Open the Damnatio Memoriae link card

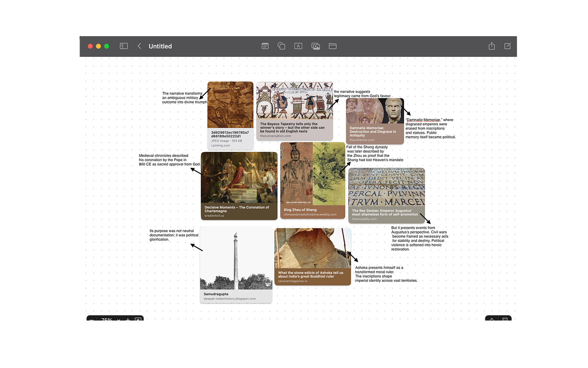[375, 121]
